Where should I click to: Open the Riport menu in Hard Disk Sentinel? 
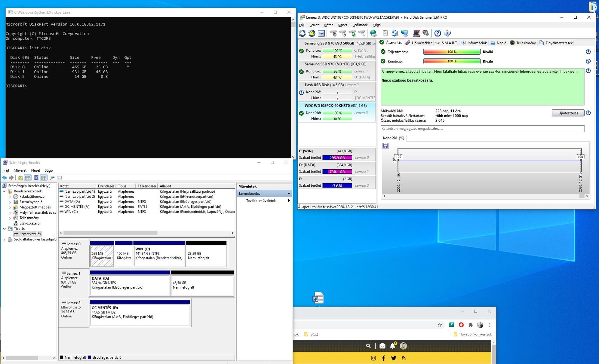(x=343, y=25)
